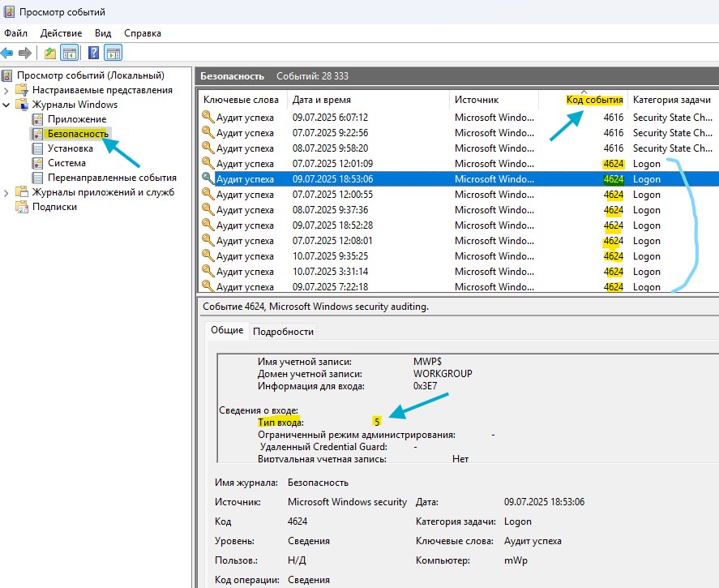Select Приложение log in the tree
The height and width of the screenshot is (588, 719).
77,119
